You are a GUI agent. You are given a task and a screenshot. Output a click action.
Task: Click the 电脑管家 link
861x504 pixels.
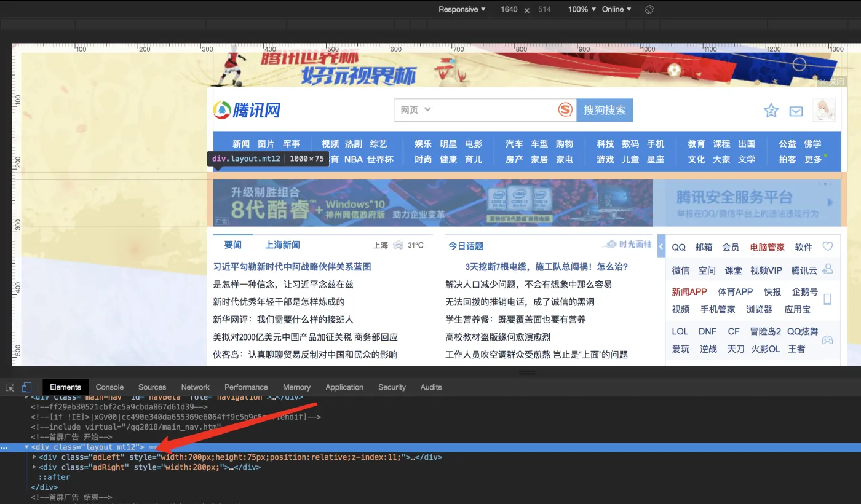767,247
